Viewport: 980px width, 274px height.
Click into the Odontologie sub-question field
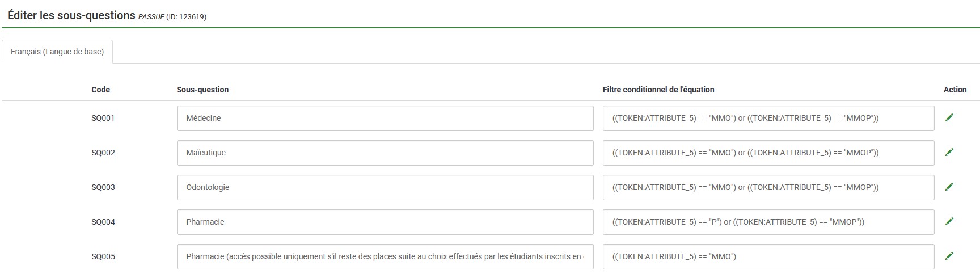pos(385,187)
